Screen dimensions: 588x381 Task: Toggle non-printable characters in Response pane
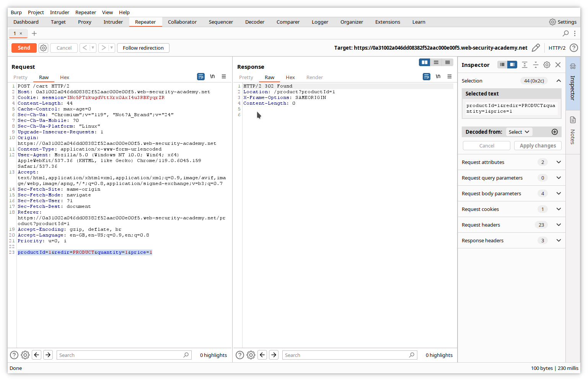(x=438, y=76)
